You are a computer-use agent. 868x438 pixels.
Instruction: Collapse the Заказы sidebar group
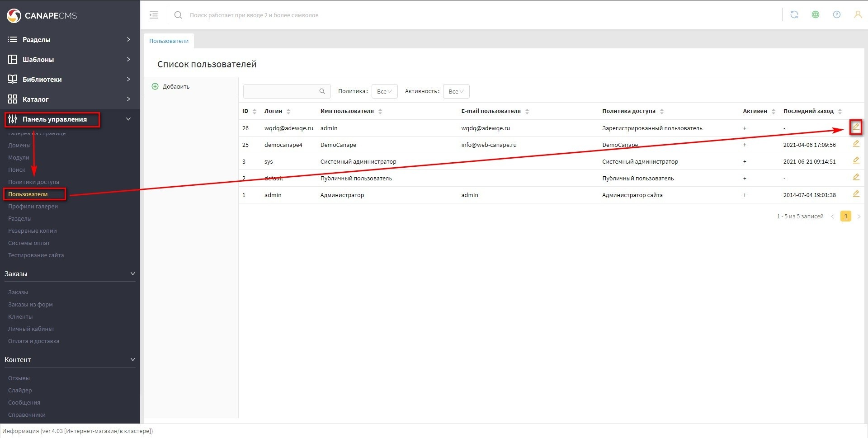point(132,274)
